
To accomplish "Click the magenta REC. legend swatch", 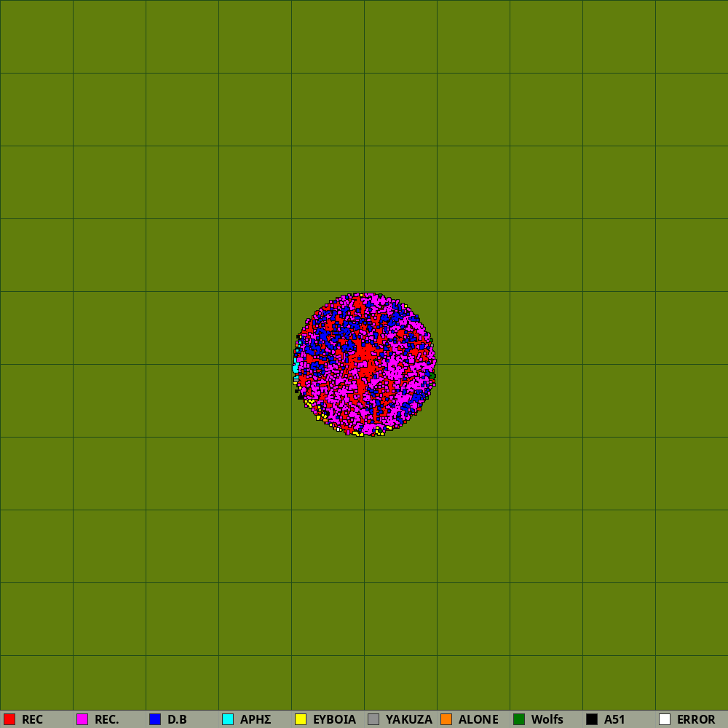I will click(x=82, y=719).
